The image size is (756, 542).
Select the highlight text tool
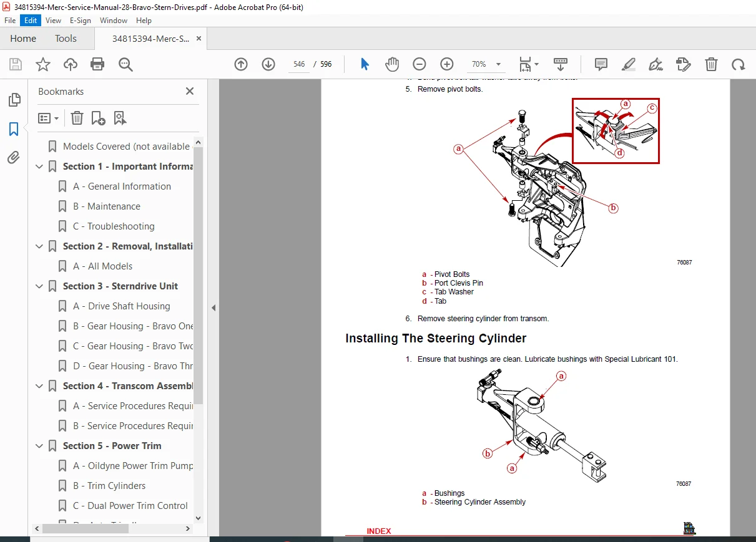629,64
